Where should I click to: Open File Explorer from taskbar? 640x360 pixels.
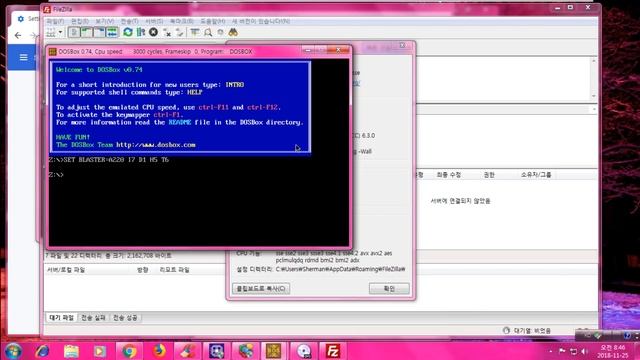pos(71,351)
